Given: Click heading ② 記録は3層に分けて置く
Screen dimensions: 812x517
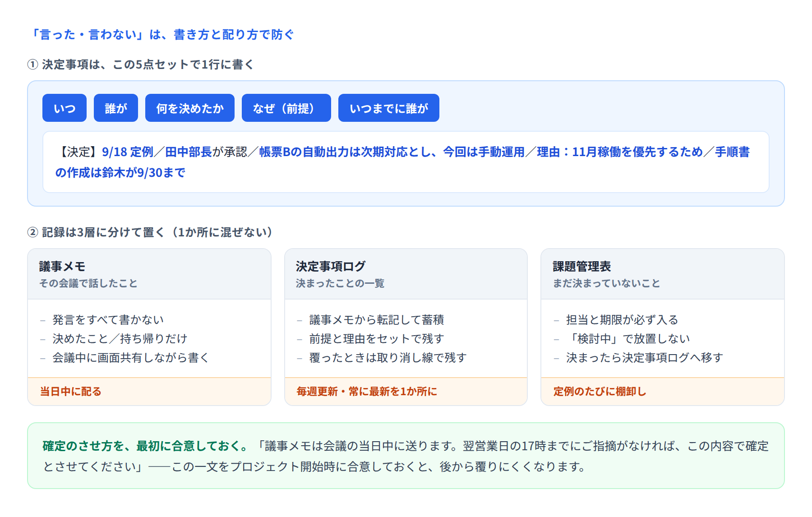Looking at the screenshot, I should (150, 232).
